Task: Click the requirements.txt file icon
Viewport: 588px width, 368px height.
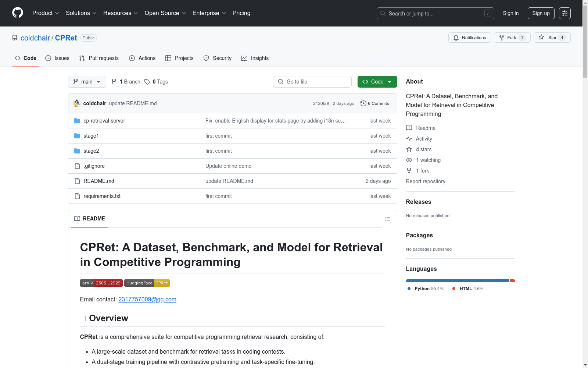Action: point(77,196)
